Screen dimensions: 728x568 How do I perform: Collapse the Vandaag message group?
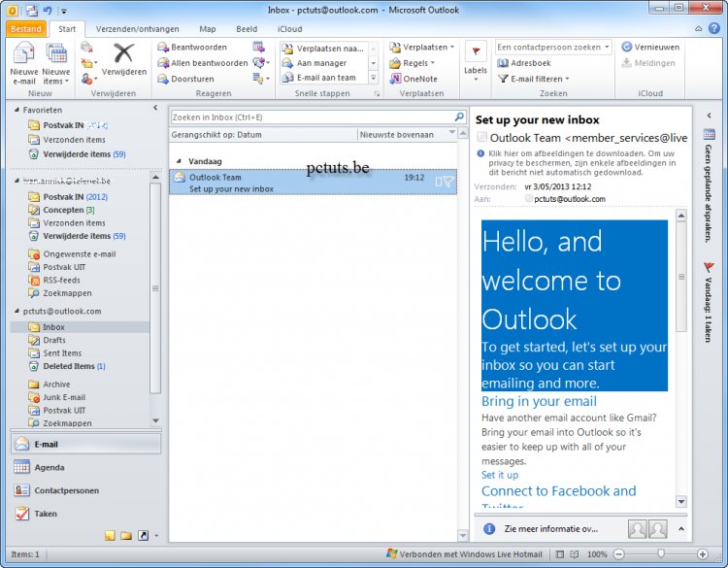pyautogui.click(x=179, y=161)
